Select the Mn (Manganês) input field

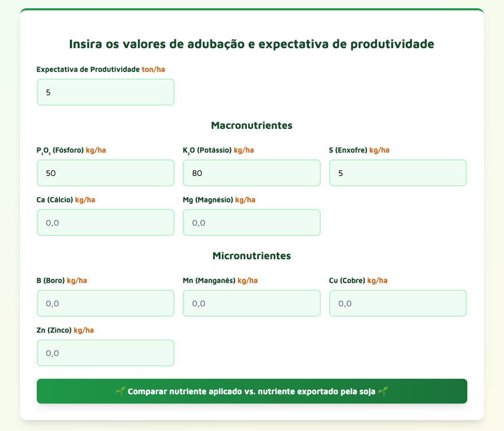(251, 303)
